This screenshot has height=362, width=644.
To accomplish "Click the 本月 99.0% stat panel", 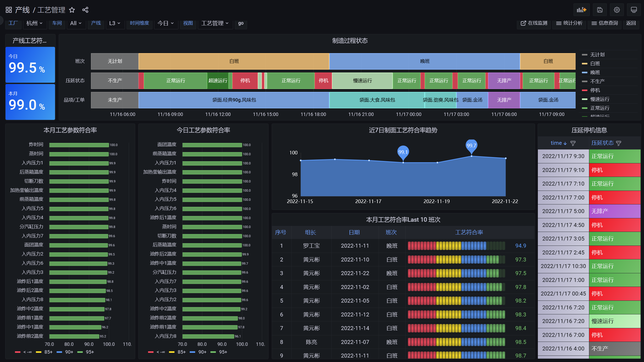I will point(30,102).
